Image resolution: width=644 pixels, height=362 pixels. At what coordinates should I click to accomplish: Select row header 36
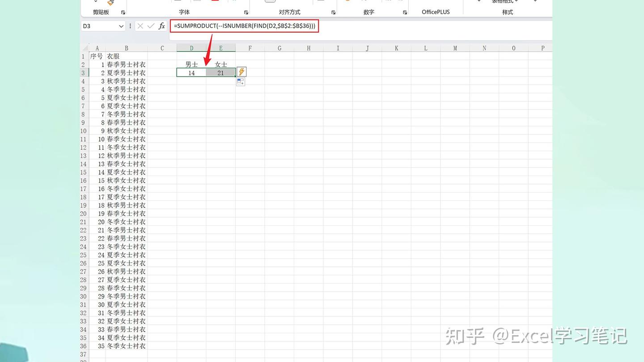83,346
